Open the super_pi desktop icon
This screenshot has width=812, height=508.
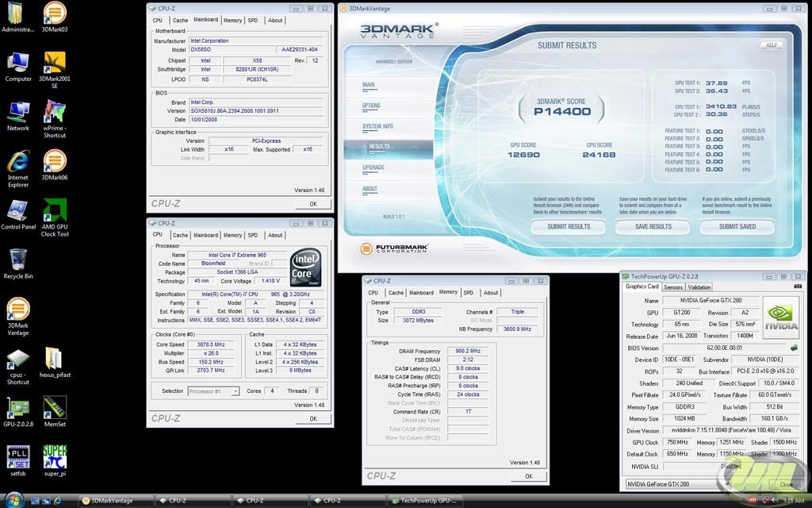[x=55, y=461]
